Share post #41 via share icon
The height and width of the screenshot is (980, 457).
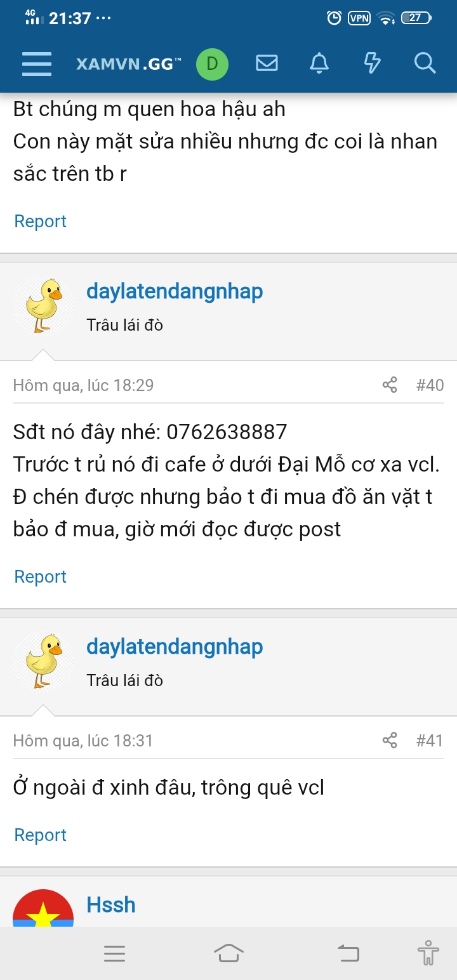(x=390, y=741)
